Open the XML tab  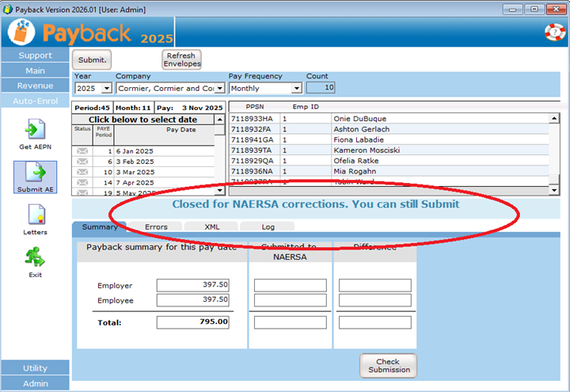point(211,227)
